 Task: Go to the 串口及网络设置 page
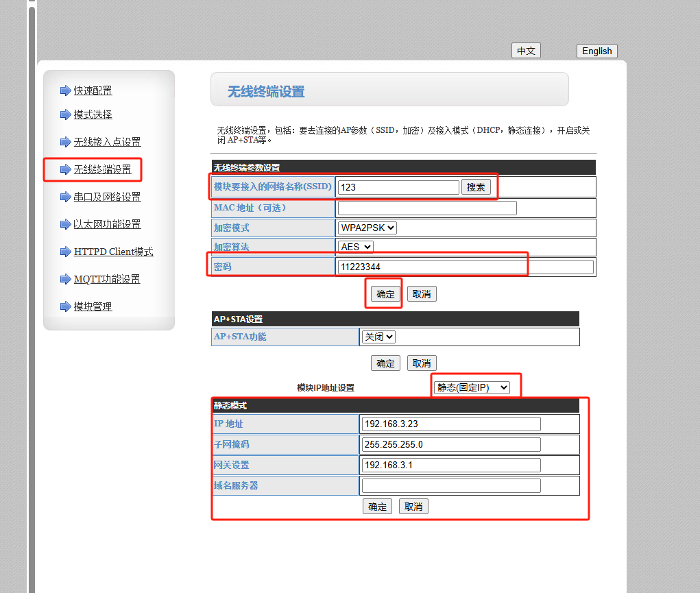(107, 197)
